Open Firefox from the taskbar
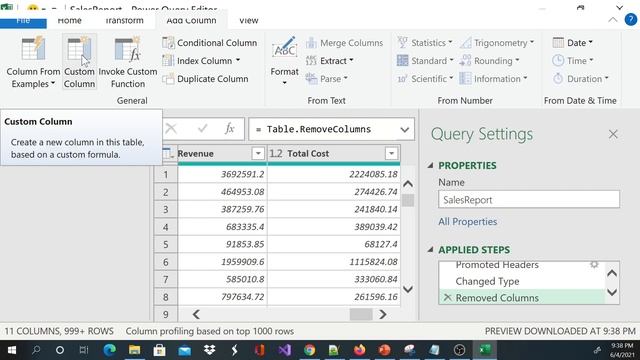Viewport: 640px width, 360px height. [x=359, y=350]
